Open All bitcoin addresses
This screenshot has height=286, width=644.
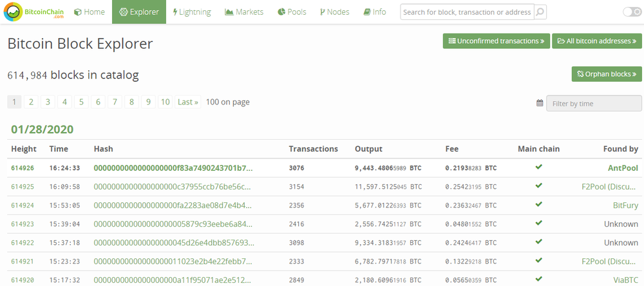point(597,41)
